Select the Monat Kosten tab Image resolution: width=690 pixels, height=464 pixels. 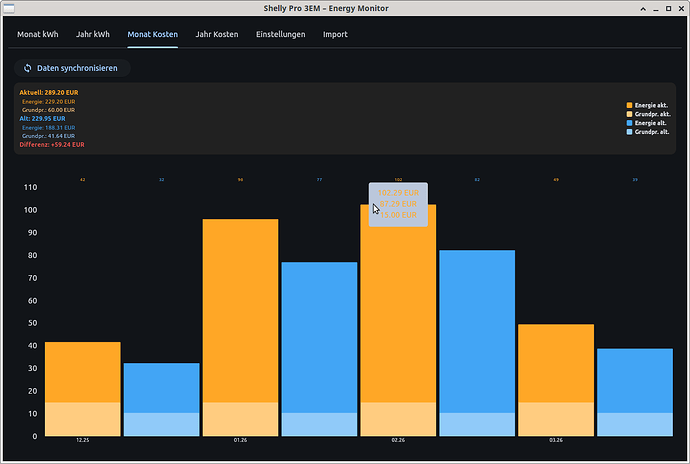coord(153,34)
